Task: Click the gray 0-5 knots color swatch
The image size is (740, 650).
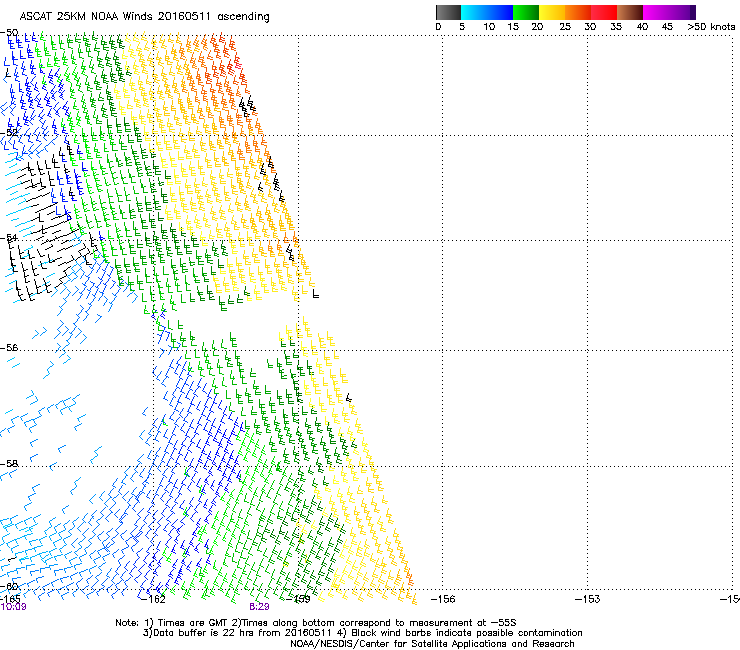Action: click(448, 12)
